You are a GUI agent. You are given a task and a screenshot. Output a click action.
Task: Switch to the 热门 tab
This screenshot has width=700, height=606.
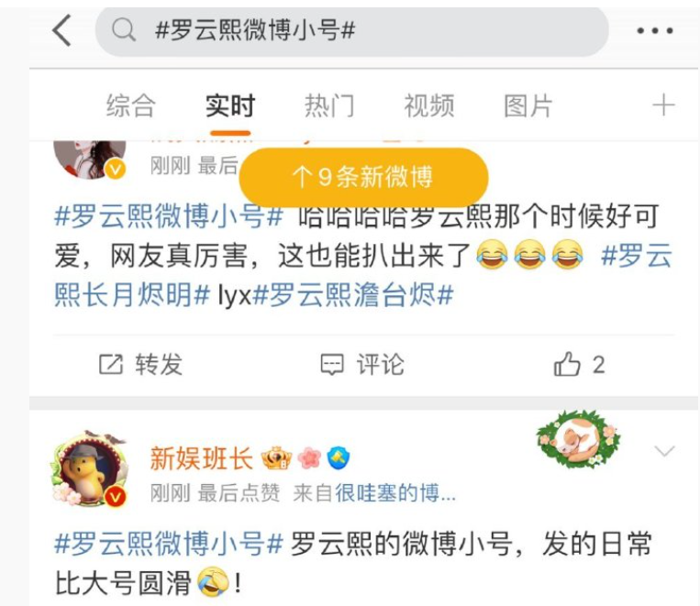pos(329,105)
